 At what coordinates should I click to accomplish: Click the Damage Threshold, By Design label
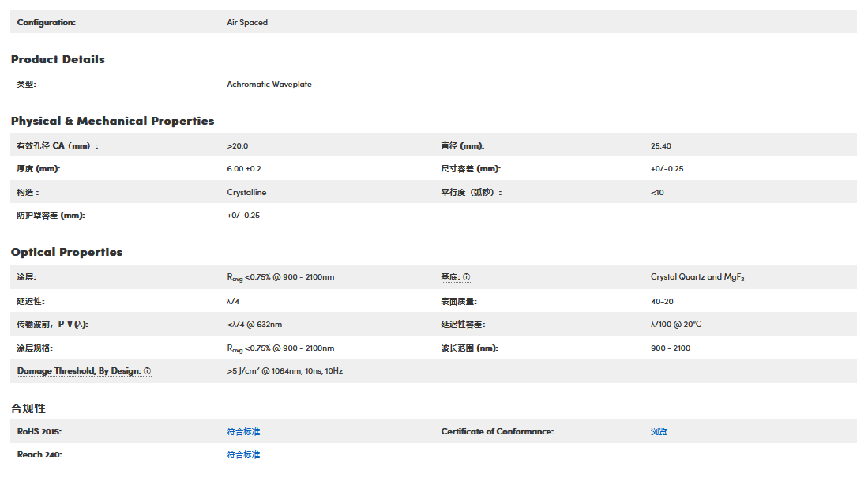[x=79, y=371]
